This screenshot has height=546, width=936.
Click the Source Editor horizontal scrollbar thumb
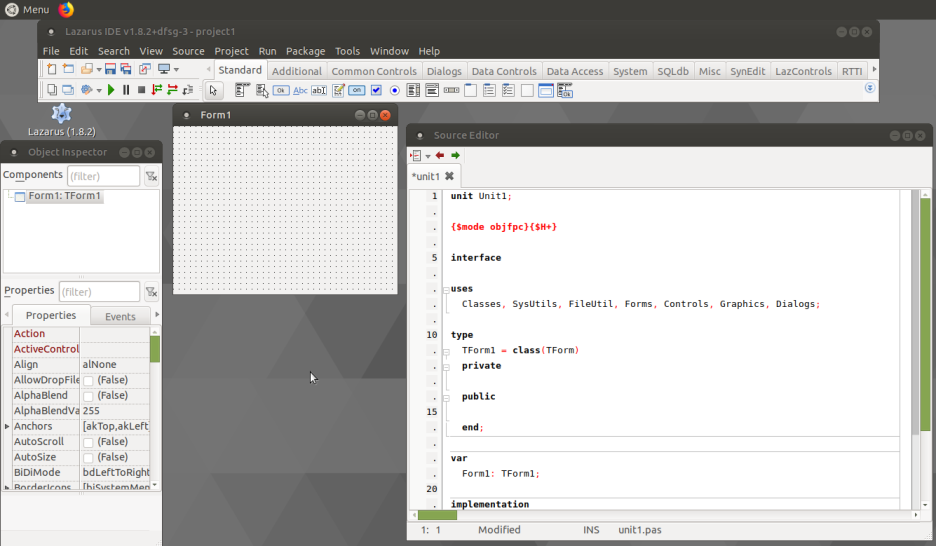coord(437,515)
